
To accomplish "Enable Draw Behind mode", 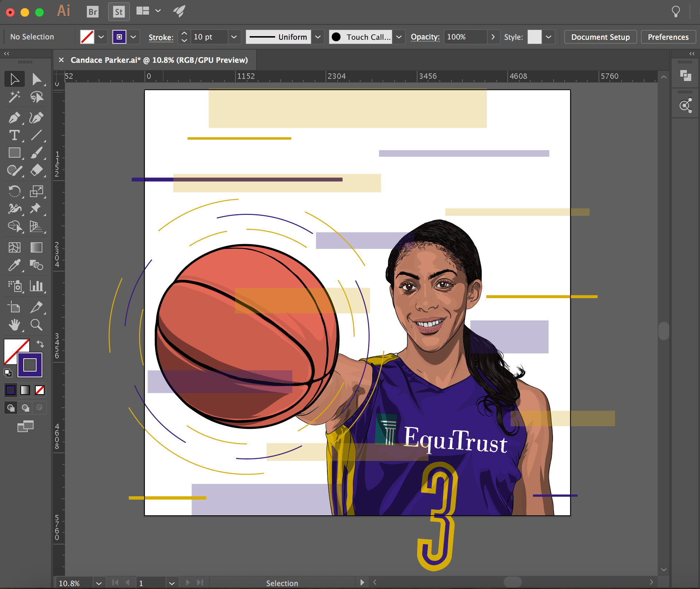I will tap(25, 408).
